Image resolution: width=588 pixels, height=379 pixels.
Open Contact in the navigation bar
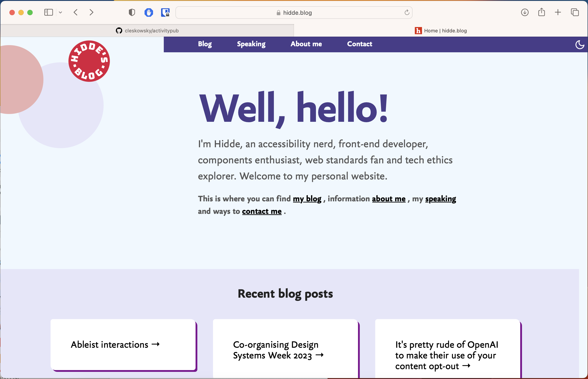click(360, 44)
